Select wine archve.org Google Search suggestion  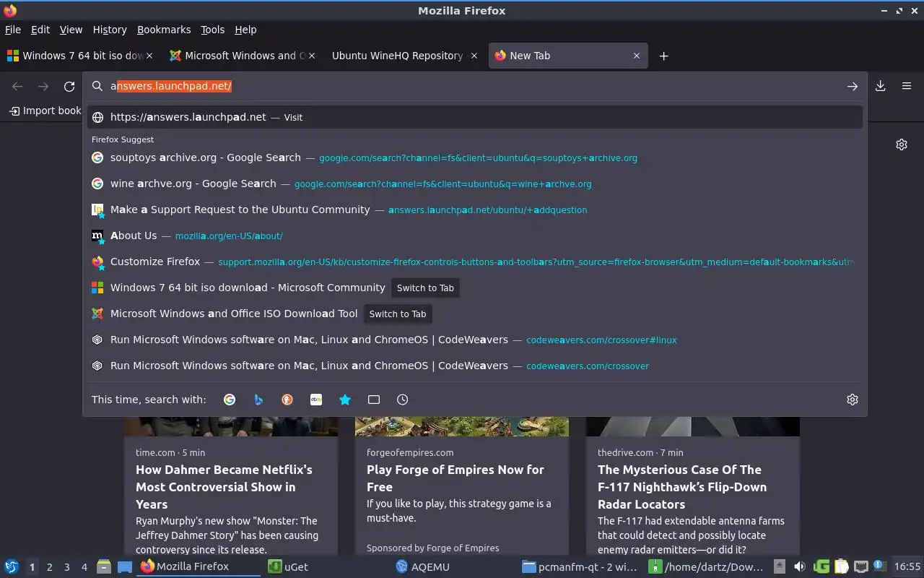[475, 184]
